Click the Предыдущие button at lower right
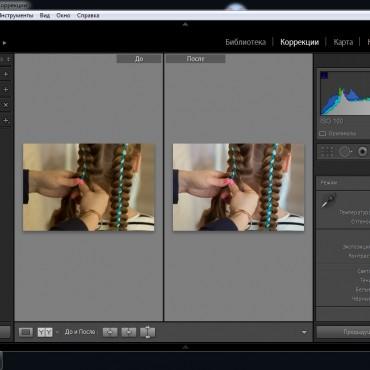This screenshot has height=370, width=370. pos(343,332)
